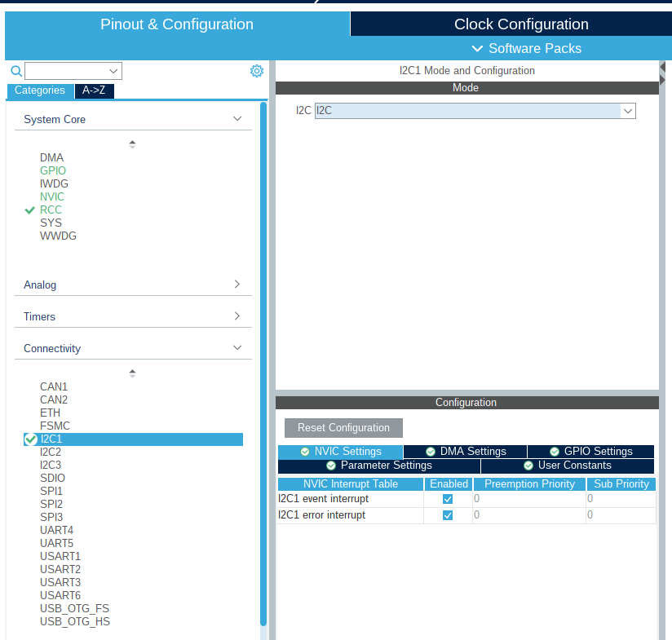Screen dimensions: 672x640
Task: Collapse the System Core category
Action: 237,119
